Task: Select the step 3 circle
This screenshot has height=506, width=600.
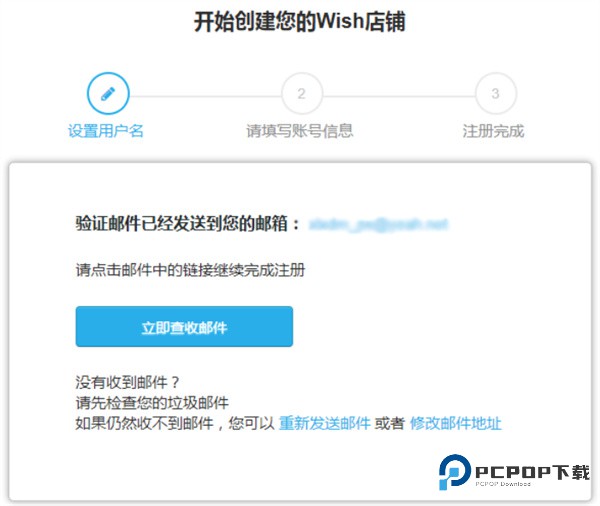Action: pos(496,93)
